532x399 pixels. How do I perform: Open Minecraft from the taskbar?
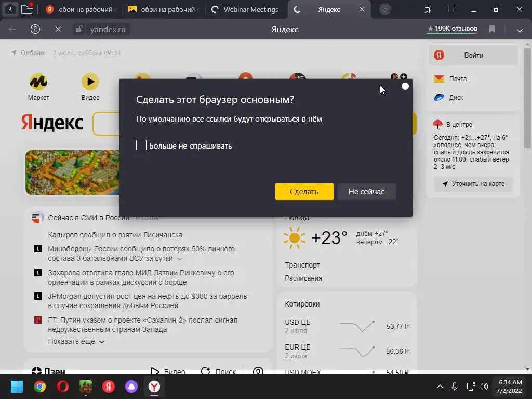click(x=86, y=387)
